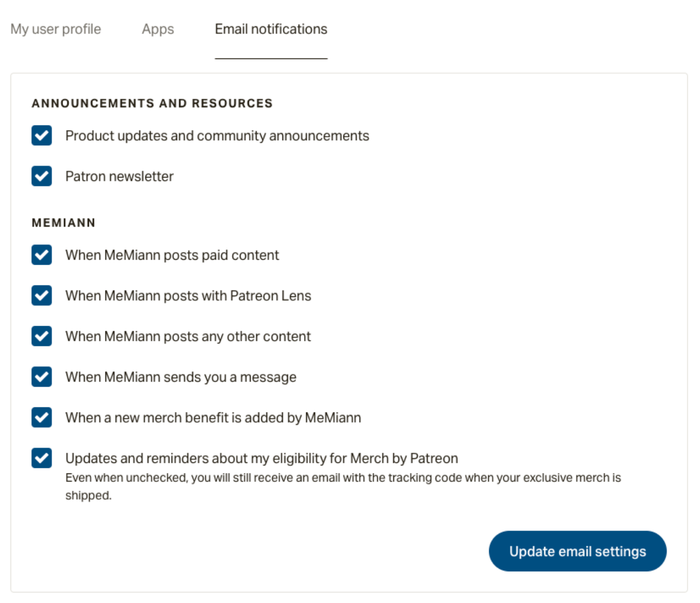Image resolution: width=700 pixels, height=603 pixels.
Task: Uncheck the Merch by Patreon eligibility reminders box
Action: (x=41, y=458)
